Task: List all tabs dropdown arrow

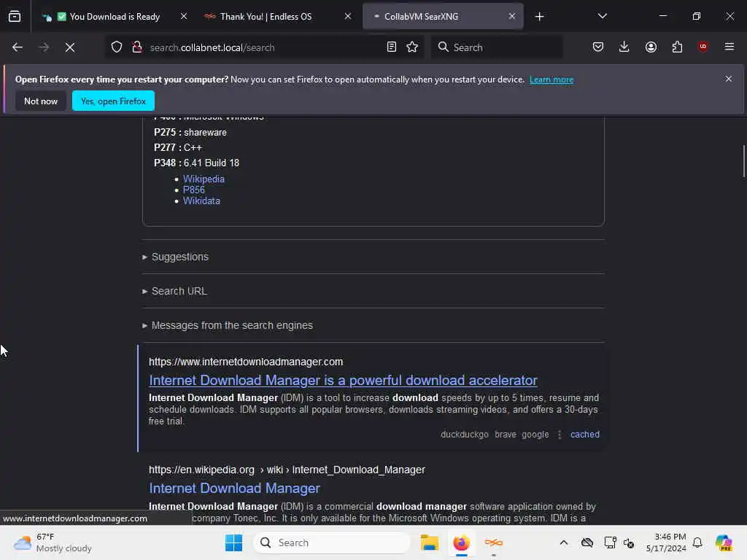Action: pyautogui.click(x=603, y=17)
